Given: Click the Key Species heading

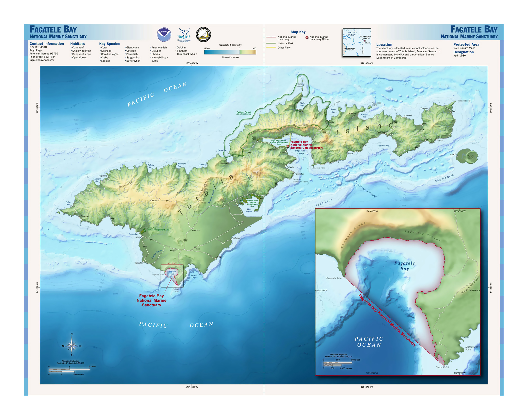Looking at the screenshot, I should click(109, 44).
